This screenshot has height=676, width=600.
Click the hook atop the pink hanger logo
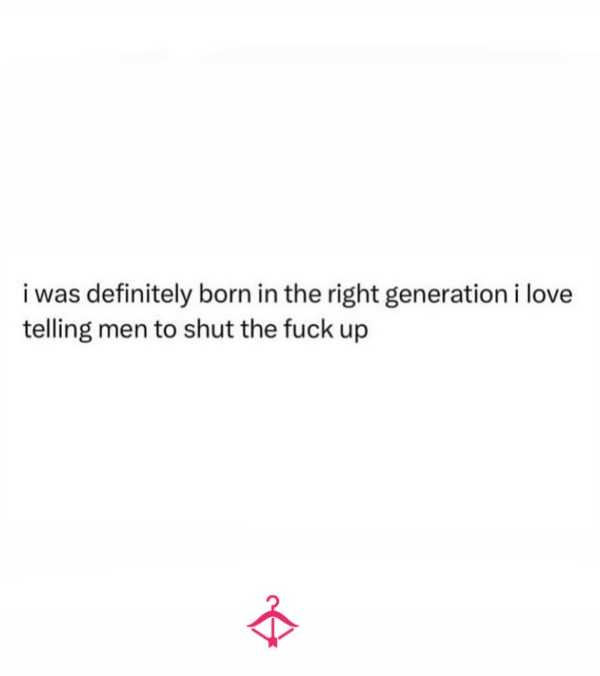coord(273,601)
